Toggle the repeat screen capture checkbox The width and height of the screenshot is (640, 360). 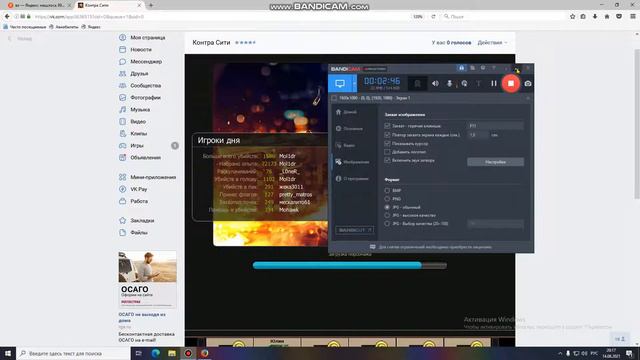pos(387,135)
